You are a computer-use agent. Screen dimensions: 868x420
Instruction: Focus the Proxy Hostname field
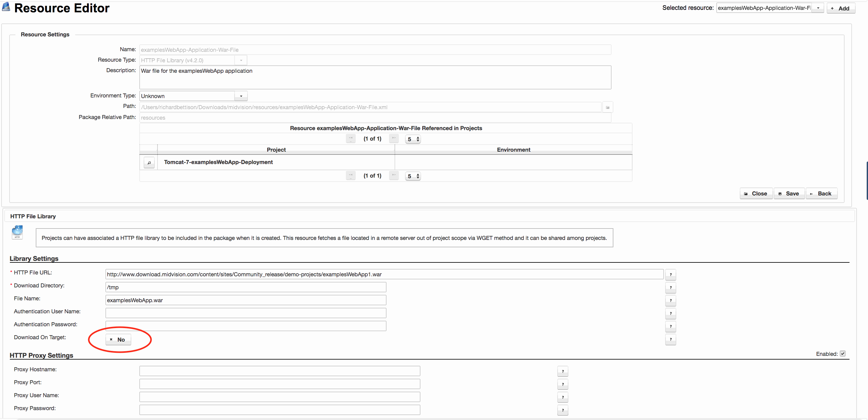click(x=280, y=371)
